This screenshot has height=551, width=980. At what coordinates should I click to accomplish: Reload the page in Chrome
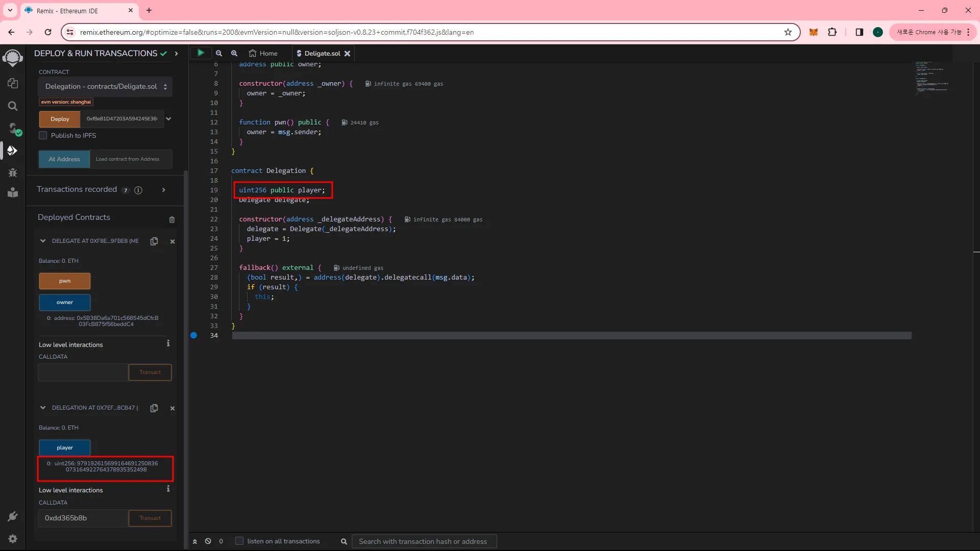click(48, 32)
